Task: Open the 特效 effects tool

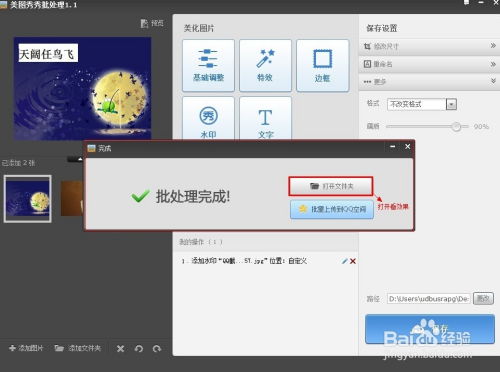Action: tap(265, 66)
